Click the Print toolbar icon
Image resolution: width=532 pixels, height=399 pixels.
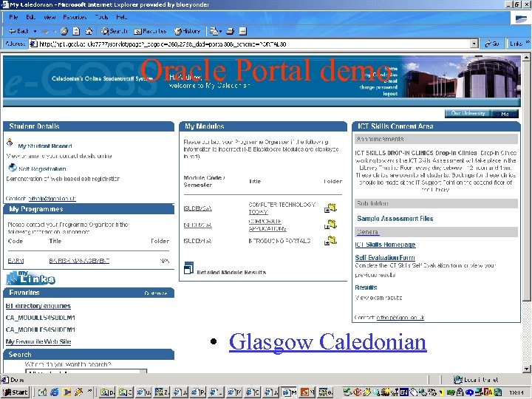[230, 31]
